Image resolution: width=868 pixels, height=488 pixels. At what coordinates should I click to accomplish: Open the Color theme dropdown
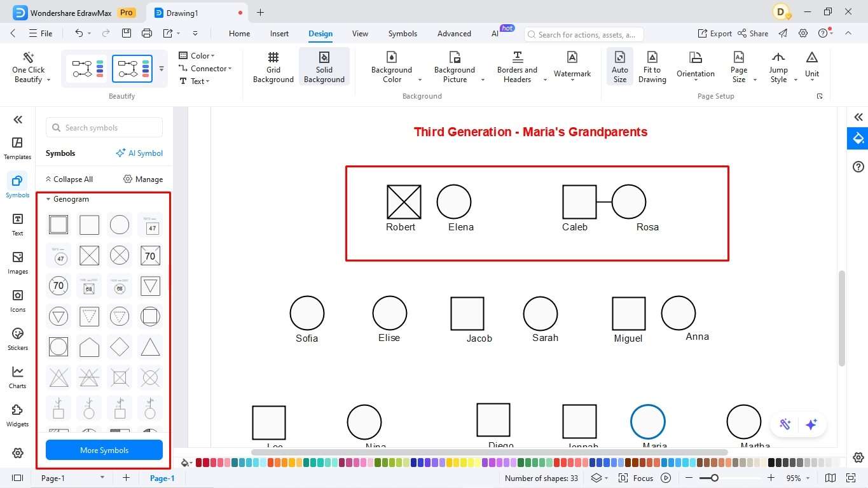point(197,56)
